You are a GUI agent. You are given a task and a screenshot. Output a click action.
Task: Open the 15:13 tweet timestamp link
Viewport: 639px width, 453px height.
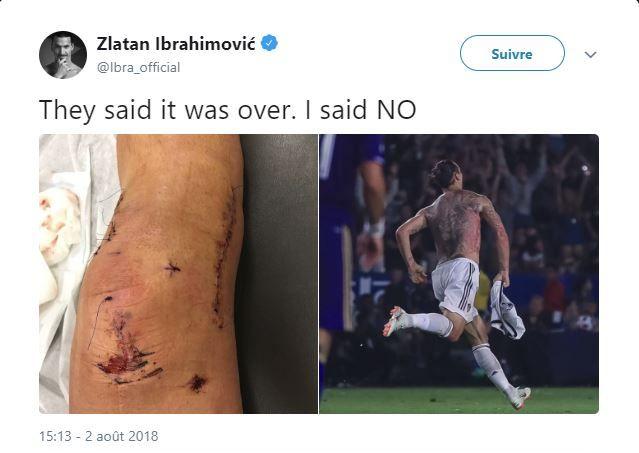55,436
